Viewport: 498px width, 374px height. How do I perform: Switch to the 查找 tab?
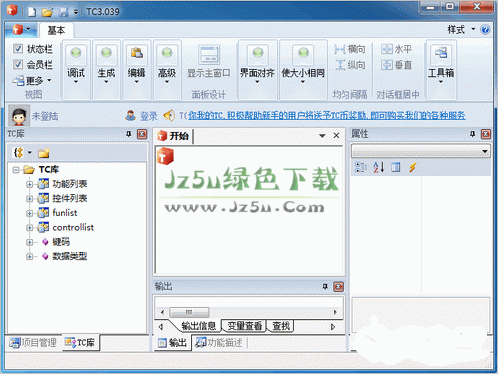[281, 326]
